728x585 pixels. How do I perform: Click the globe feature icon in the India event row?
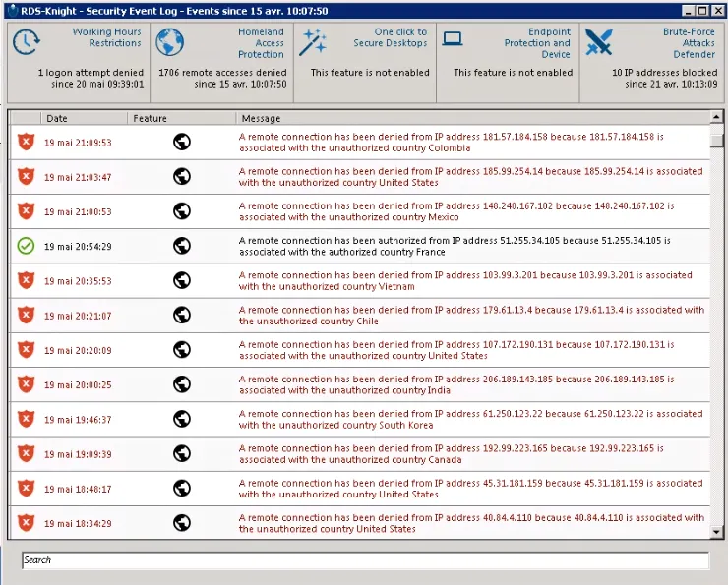point(182,384)
